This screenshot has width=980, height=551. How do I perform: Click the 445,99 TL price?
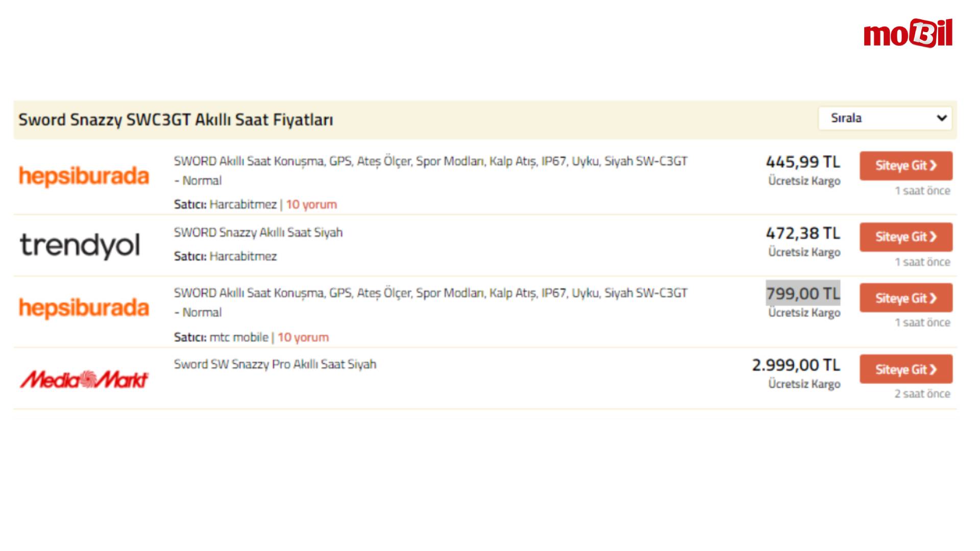click(x=802, y=162)
